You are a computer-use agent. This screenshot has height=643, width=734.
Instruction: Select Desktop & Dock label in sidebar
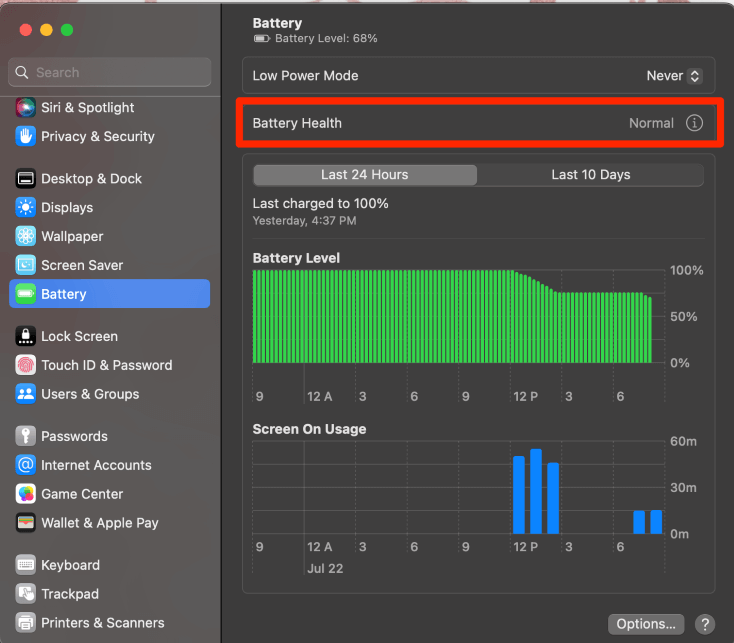click(91, 179)
